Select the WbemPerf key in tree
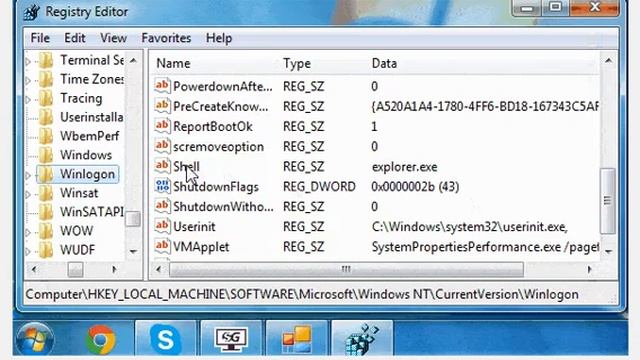Image resolution: width=640 pixels, height=360 pixels. pyautogui.click(x=89, y=136)
